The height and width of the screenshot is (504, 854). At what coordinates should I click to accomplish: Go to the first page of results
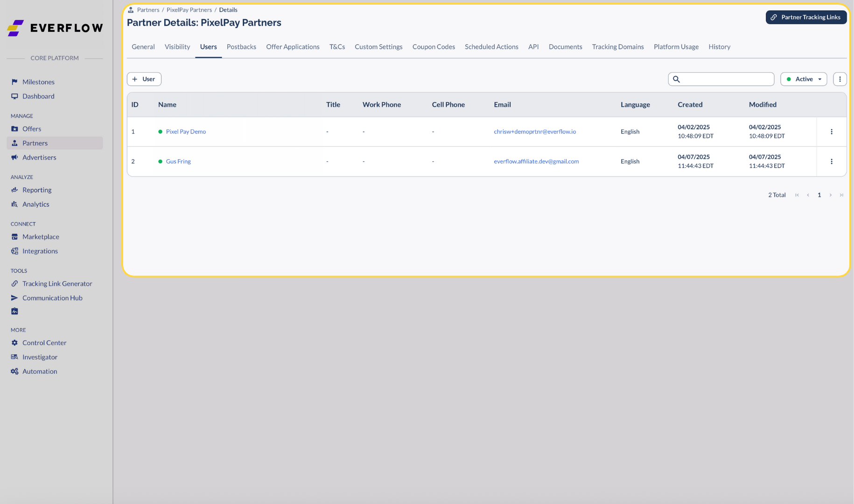click(x=797, y=195)
